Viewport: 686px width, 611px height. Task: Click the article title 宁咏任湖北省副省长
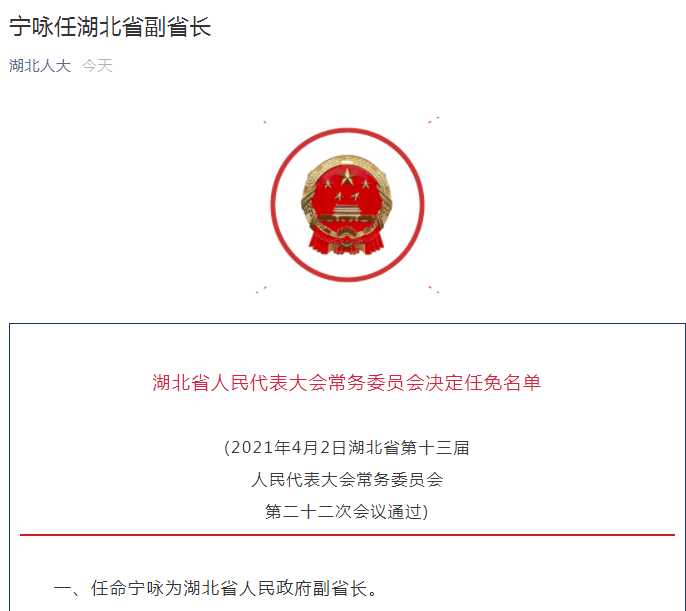110,27
